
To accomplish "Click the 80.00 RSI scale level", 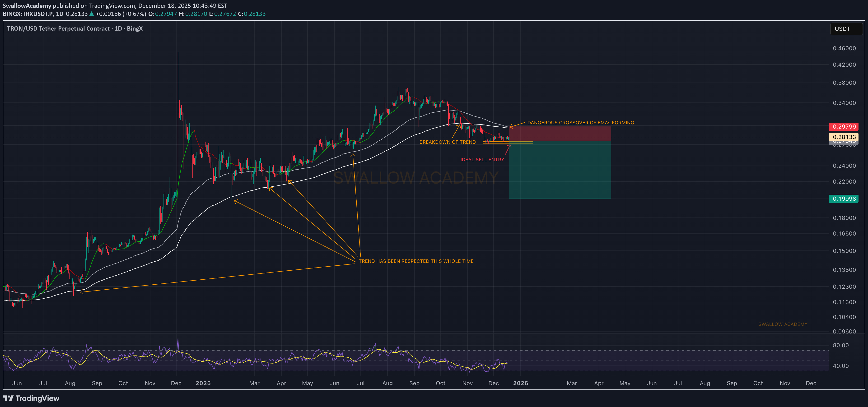I will pyautogui.click(x=840, y=345).
